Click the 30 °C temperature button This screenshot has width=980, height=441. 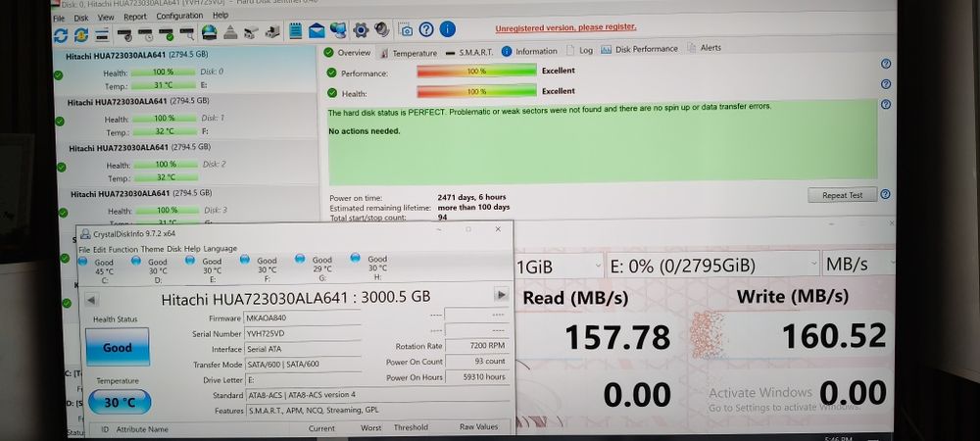pyautogui.click(x=120, y=402)
